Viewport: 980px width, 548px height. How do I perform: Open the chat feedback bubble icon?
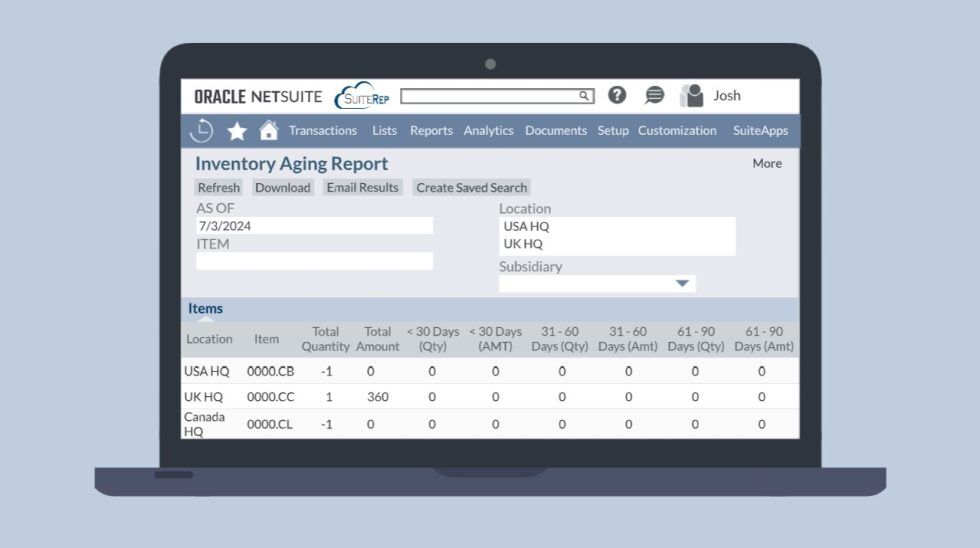pos(654,95)
